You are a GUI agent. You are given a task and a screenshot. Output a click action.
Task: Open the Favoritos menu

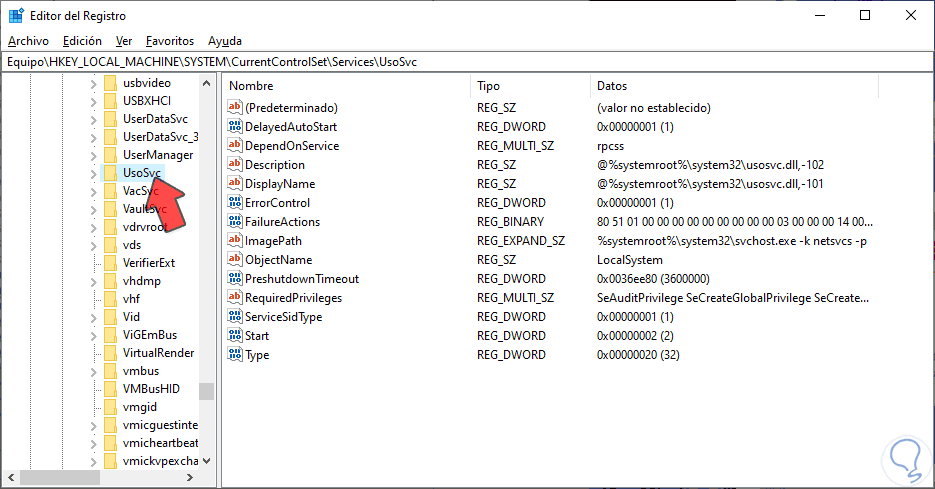coord(169,41)
